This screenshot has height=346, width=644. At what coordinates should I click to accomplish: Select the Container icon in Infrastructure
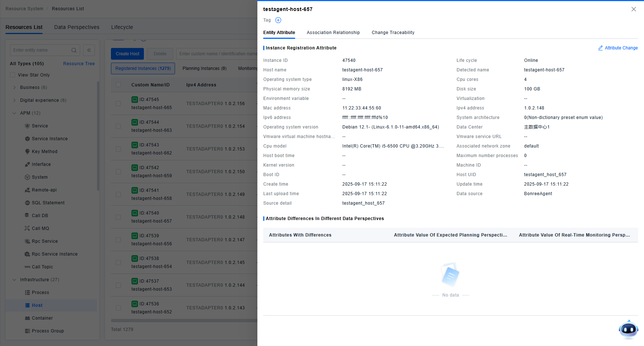click(27, 318)
